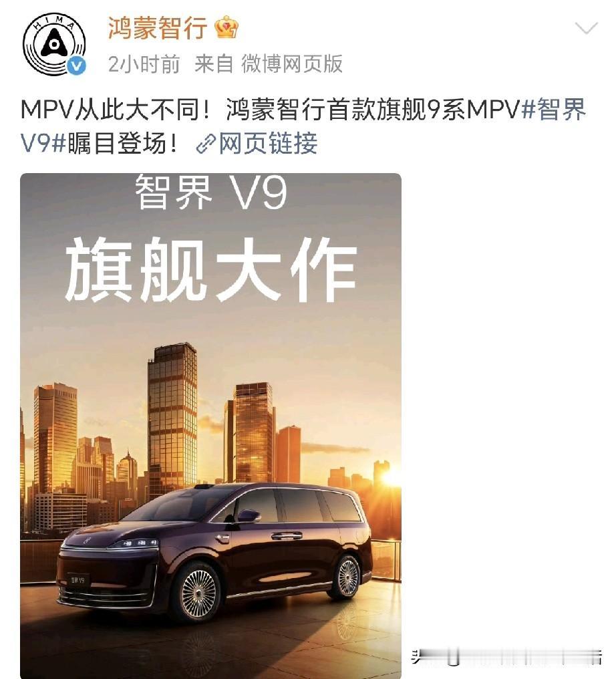Tap the crown membership icon beside username
This screenshot has width=616, height=679.
[x=227, y=28]
